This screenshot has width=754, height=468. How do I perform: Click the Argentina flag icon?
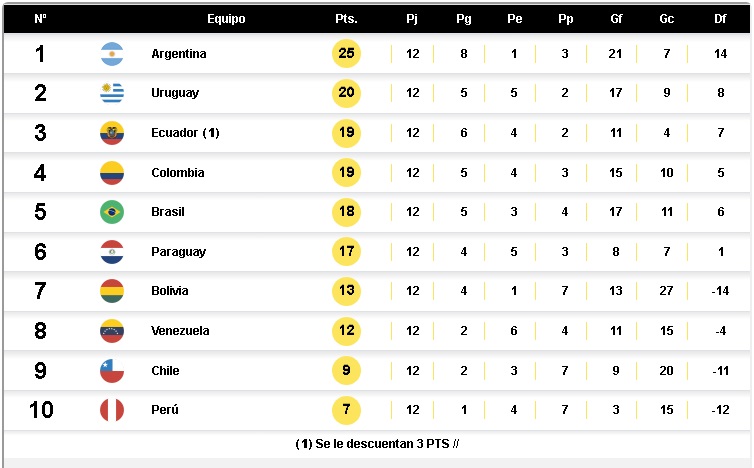pos(112,54)
